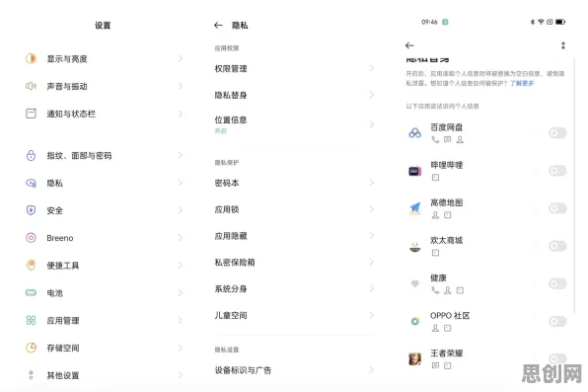Open the 了解更多 link

[522, 83]
